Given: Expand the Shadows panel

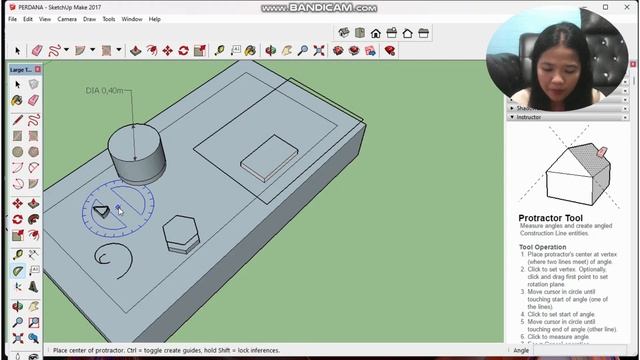Looking at the screenshot, I should pos(512,108).
